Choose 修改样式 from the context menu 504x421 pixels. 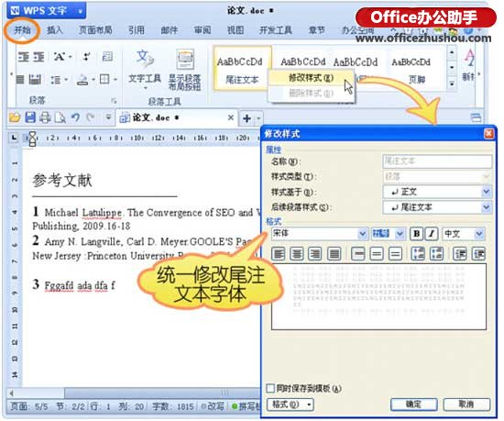click(311, 78)
